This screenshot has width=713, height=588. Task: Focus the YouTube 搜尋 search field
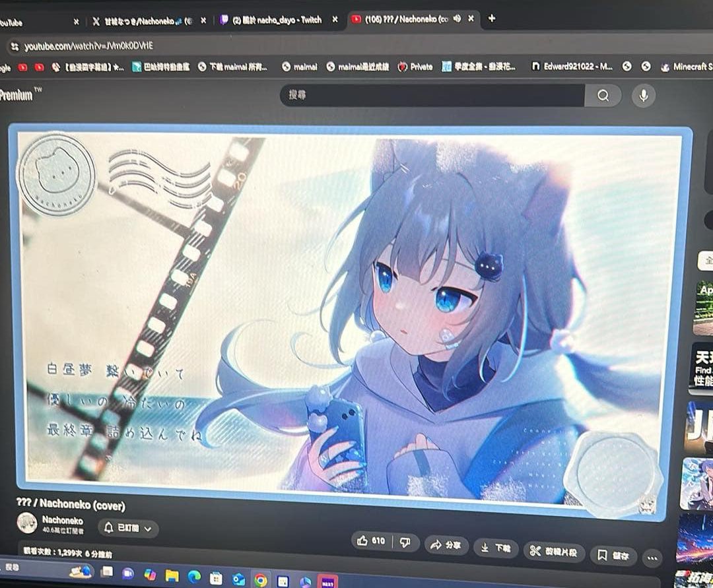[432, 95]
